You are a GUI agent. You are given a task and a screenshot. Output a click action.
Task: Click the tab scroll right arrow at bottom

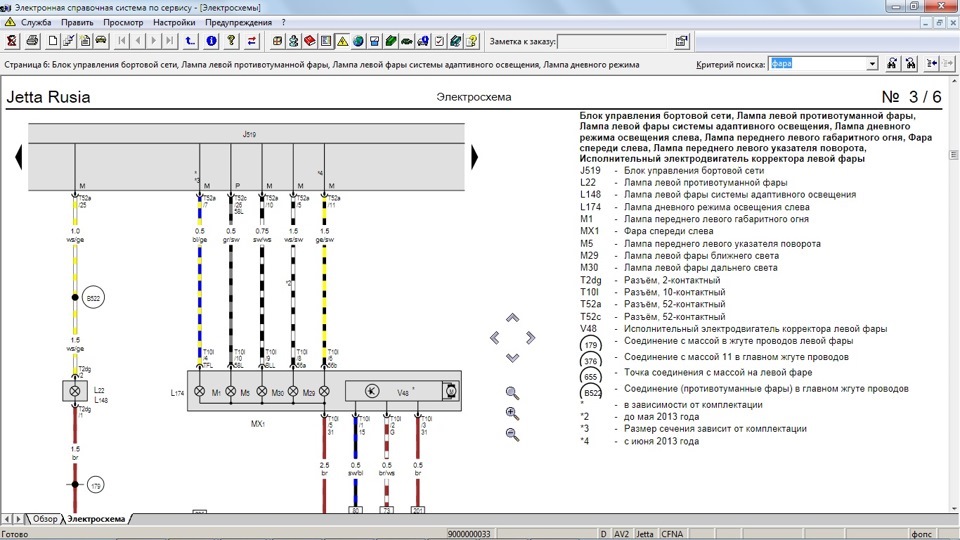(x=18, y=519)
